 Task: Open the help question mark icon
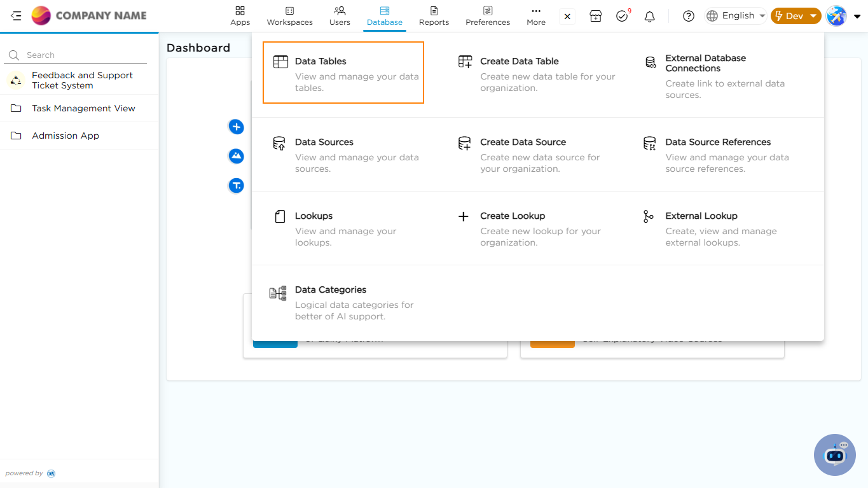pyautogui.click(x=688, y=17)
